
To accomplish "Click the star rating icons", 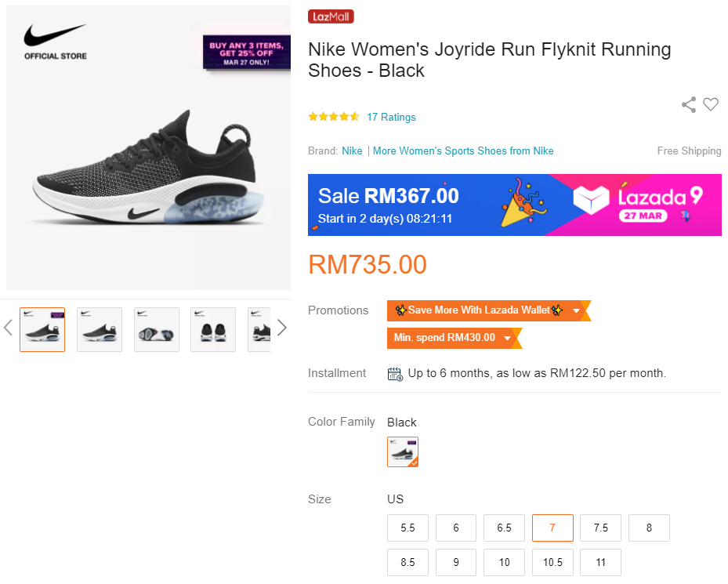I will pyautogui.click(x=334, y=117).
